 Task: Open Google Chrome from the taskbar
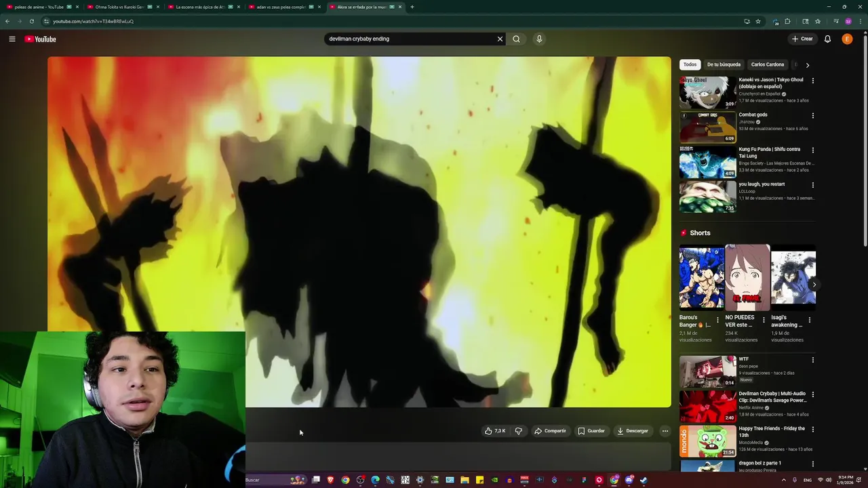345,480
